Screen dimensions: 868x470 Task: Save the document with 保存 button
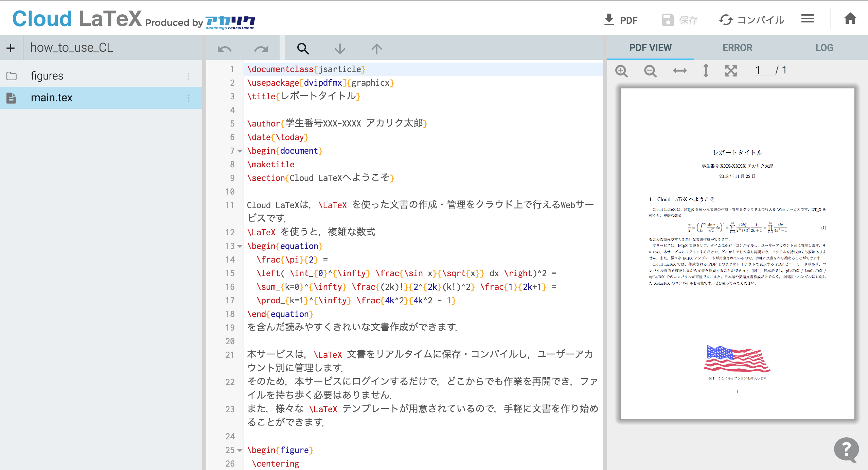pyautogui.click(x=680, y=20)
